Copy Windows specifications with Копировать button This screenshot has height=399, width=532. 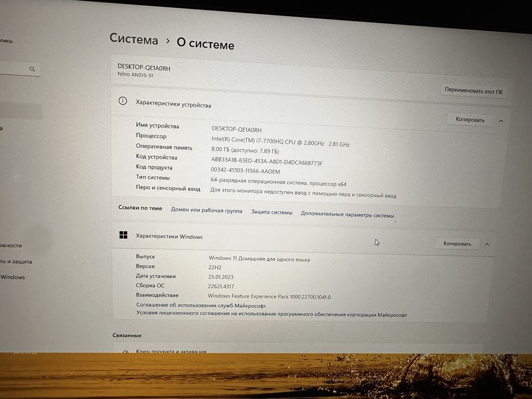click(x=457, y=243)
